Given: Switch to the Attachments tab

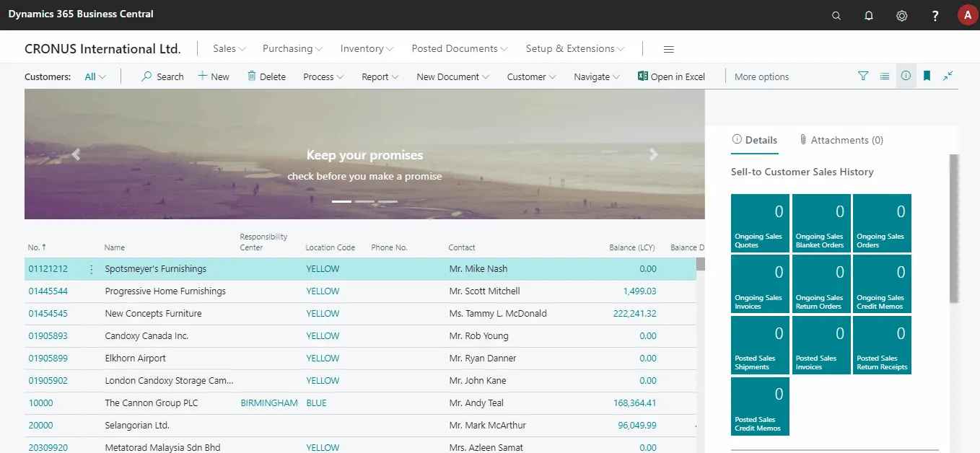Looking at the screenshot, I should pos(841,140).
